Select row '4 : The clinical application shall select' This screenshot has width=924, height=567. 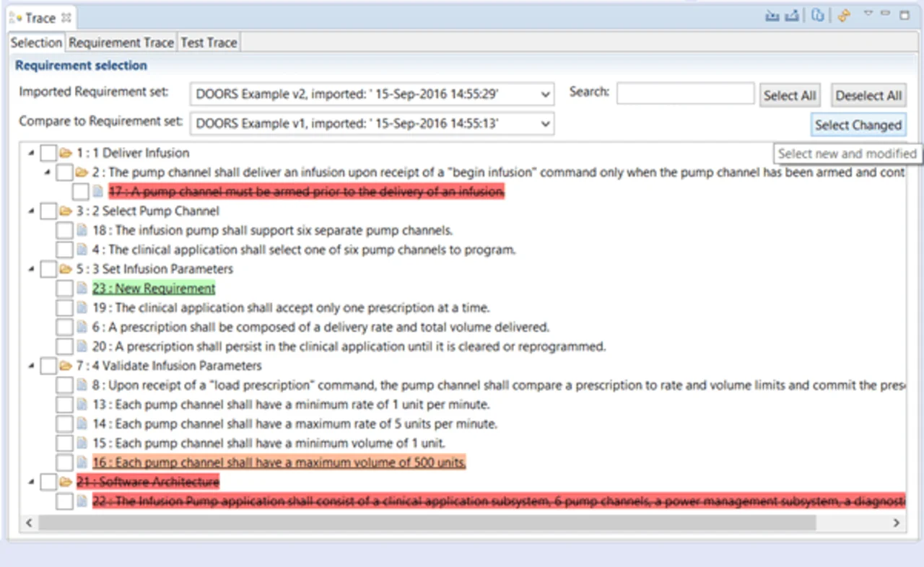tap(304, 250)
